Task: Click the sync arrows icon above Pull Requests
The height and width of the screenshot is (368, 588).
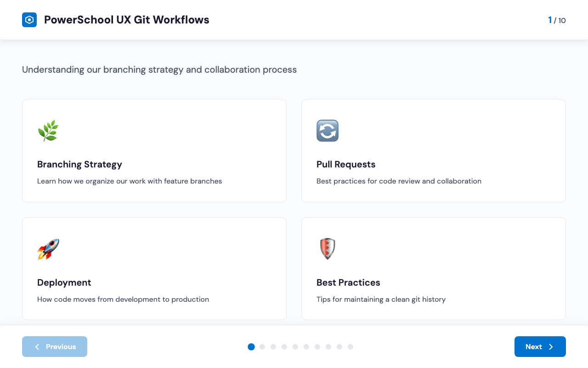Action: (x=328, y=131)
